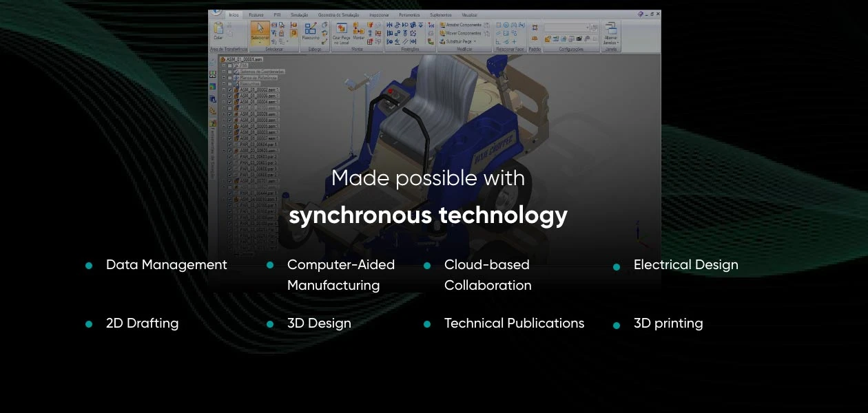
Task: Select a Relacionar Face tool icon
Action: pos(499,26)
